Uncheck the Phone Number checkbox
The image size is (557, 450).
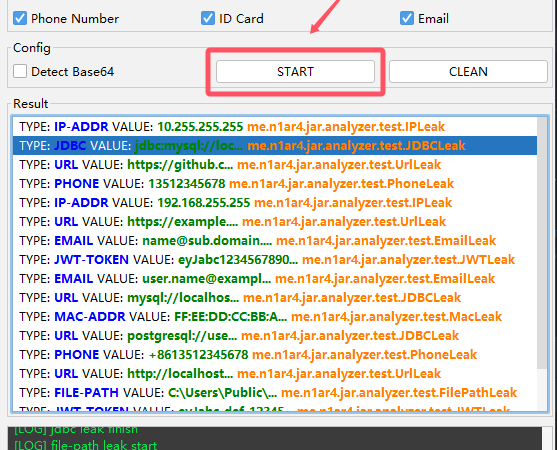coord(20,18)
